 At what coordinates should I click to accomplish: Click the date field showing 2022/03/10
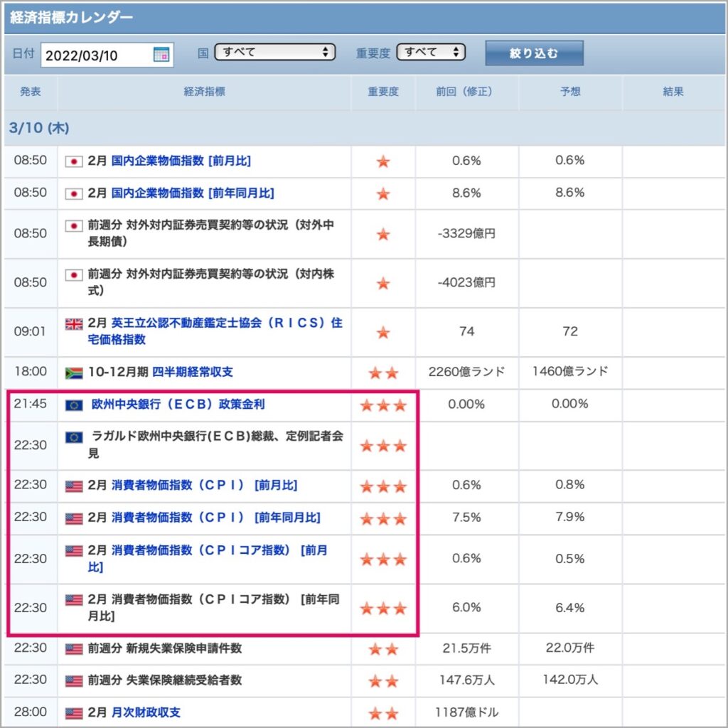(x=107, y=55)
